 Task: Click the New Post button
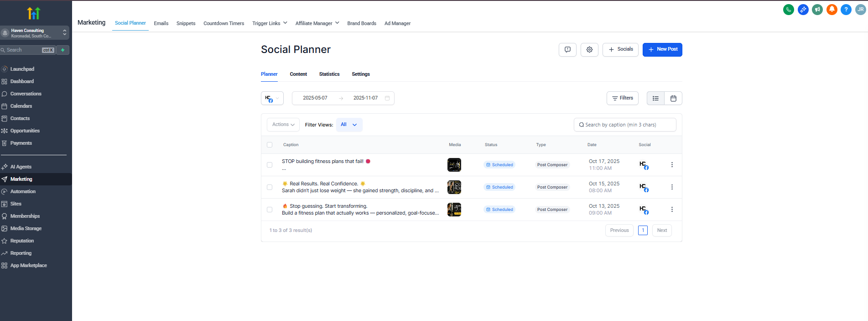point(662,50)
